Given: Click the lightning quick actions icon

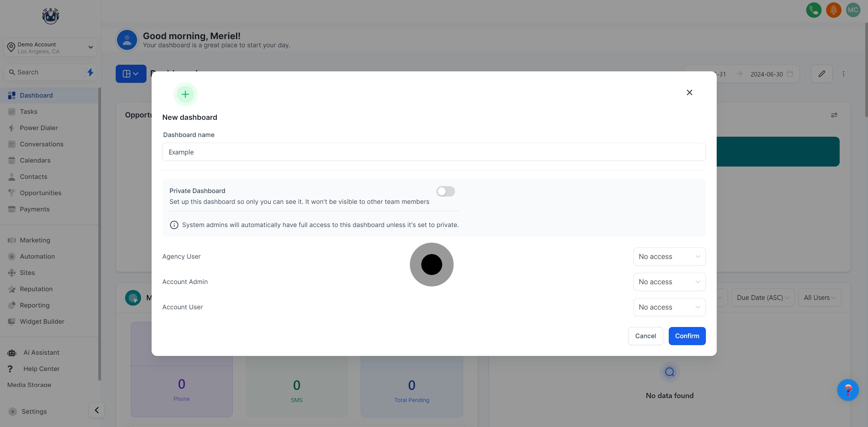Looking at the screenshot, I should [x=90, y=72].
